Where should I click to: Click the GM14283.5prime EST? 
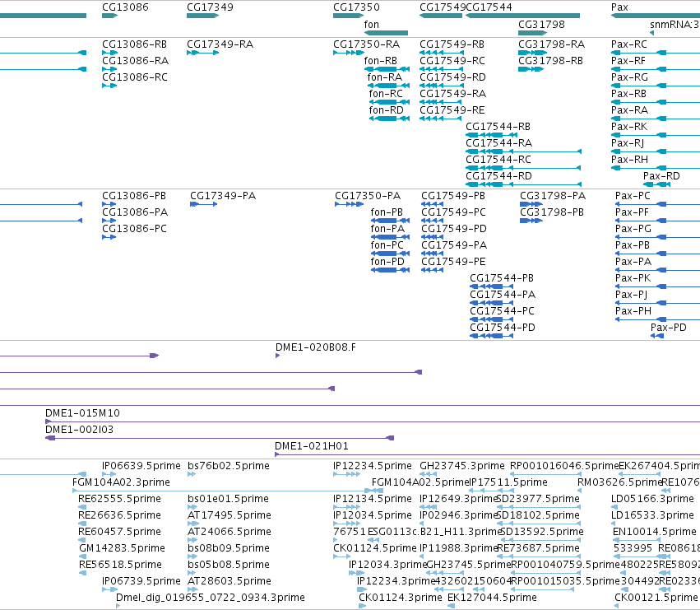point(82,556)
